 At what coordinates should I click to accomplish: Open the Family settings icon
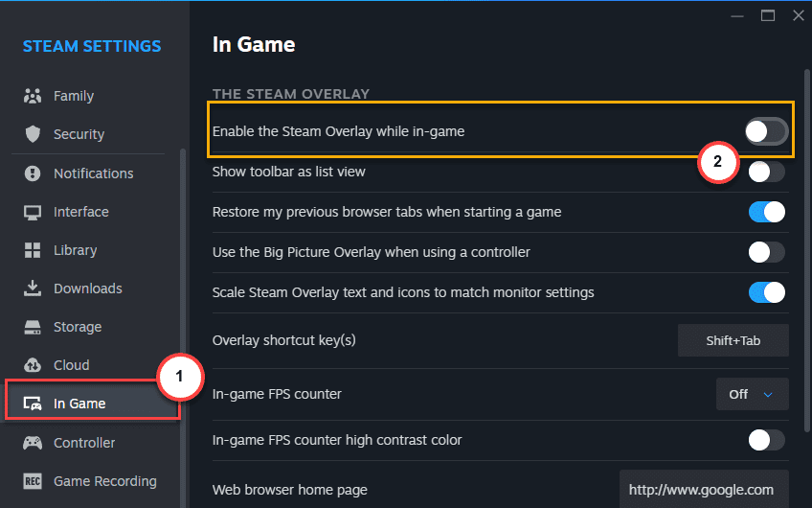coord(33,96)
